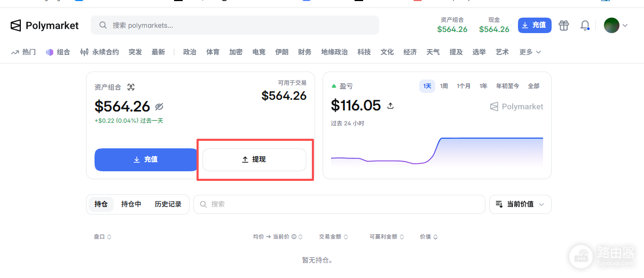Select the 1个月 time range
The width and height of the screenshot is (644, 278).
pos(464,86)
